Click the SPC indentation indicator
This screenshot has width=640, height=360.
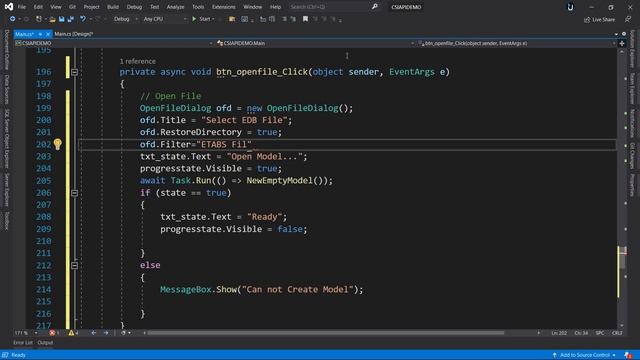(x=600, y=333)
